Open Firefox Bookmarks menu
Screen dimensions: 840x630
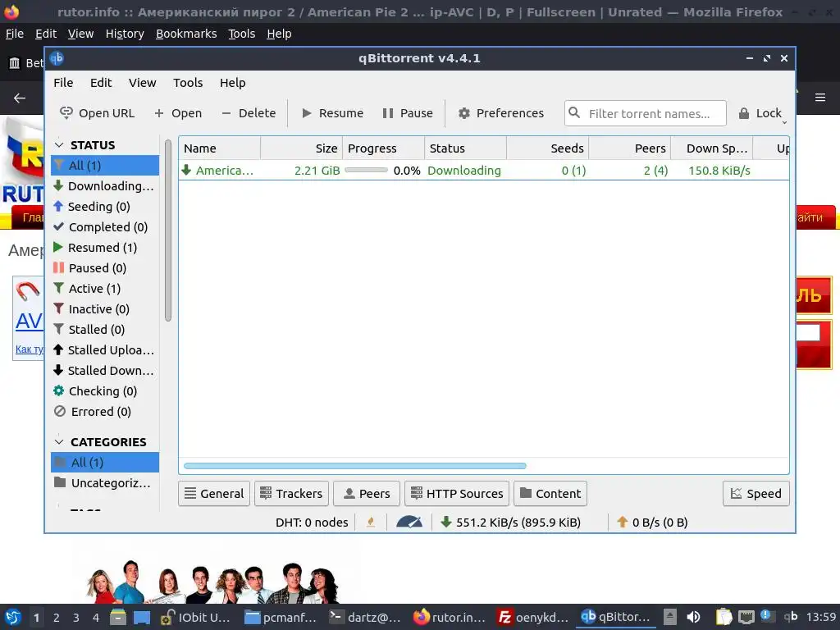186,34
